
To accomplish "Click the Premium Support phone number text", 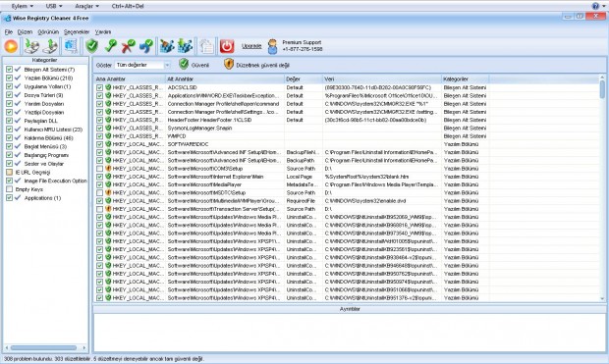I will click(303, 49).
